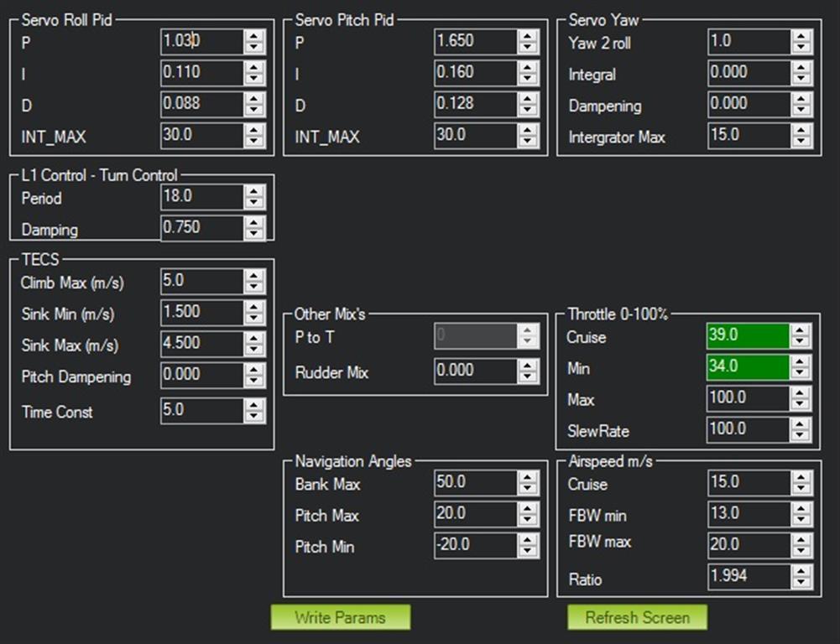
Task: Click the Servo Pitch Pid I field
Action: 476,73
